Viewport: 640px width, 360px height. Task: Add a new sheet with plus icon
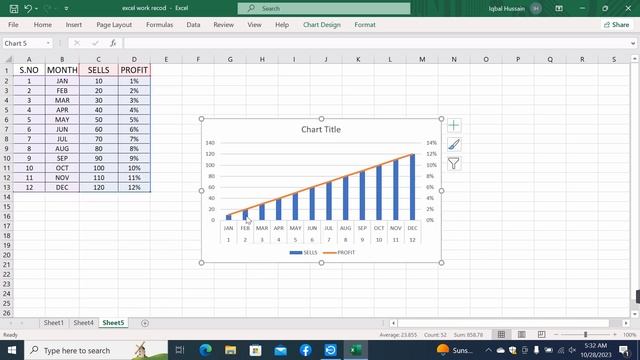coord(145,323)
